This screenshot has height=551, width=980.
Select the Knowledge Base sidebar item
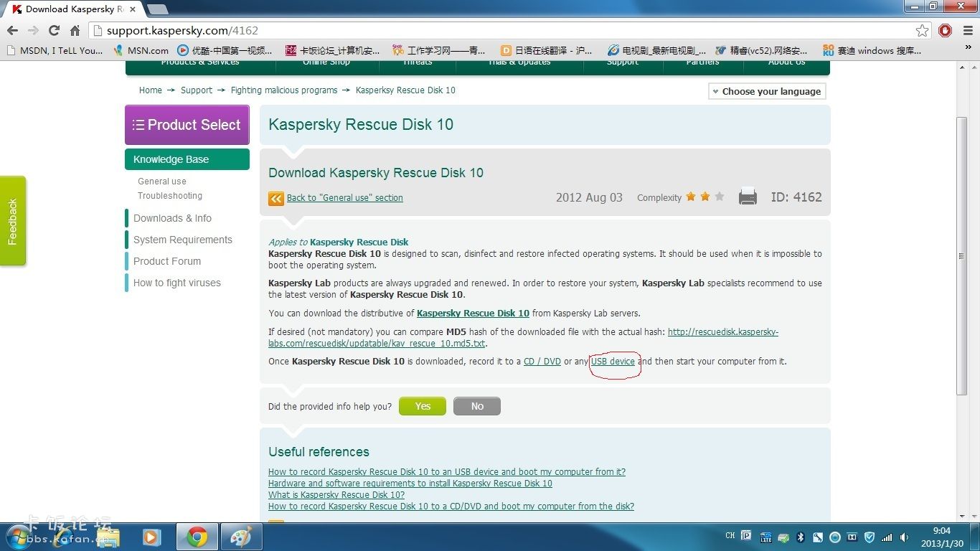click(187, 159)
